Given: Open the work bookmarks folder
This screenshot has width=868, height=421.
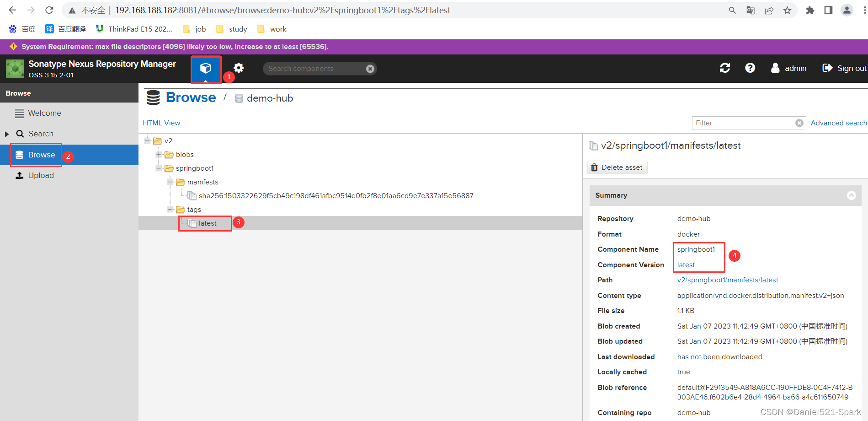Looking at the screenshot, I should [x=272, y=29].
